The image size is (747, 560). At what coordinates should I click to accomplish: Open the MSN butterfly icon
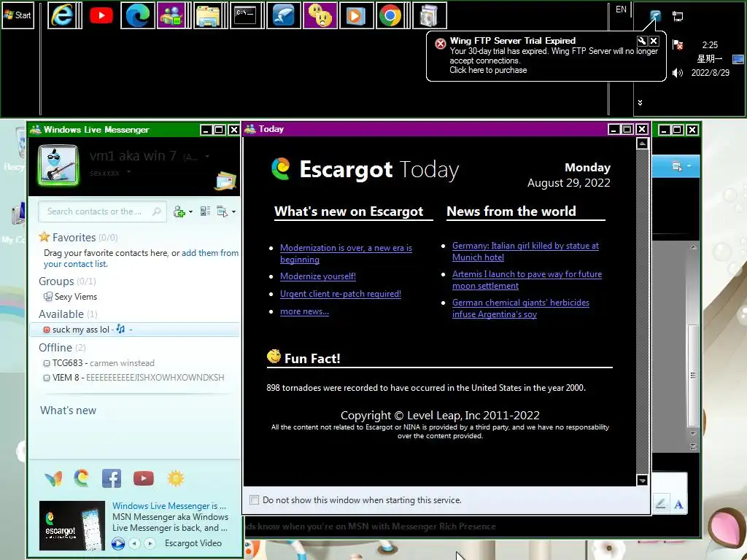coord(53,478)
